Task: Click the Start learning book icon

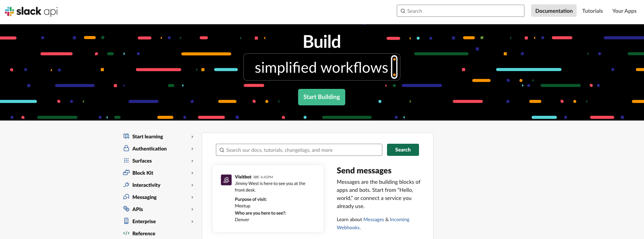Action: (x=126, y=136)
